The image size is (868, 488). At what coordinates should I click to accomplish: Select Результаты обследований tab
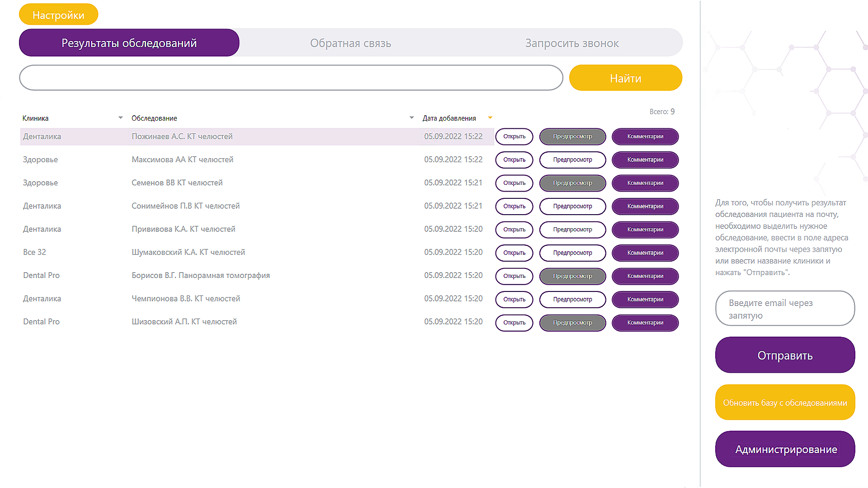(129, 43)
